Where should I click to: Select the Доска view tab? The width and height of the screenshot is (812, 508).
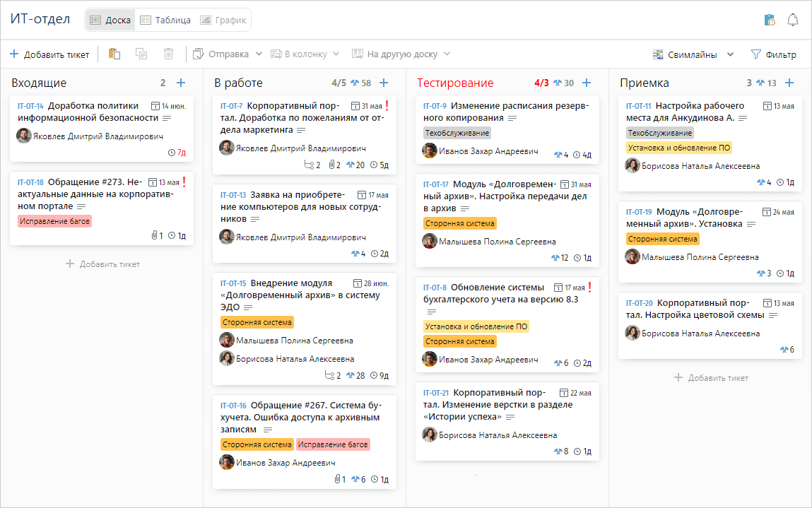coord(110,20)
